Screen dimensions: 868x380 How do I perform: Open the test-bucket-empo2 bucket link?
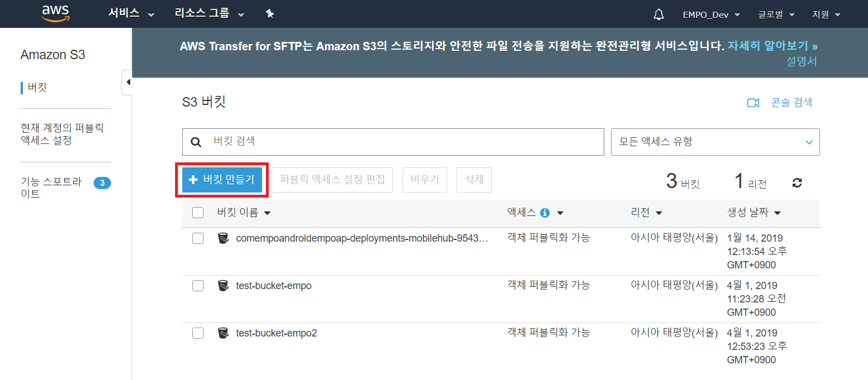(277, 333)
